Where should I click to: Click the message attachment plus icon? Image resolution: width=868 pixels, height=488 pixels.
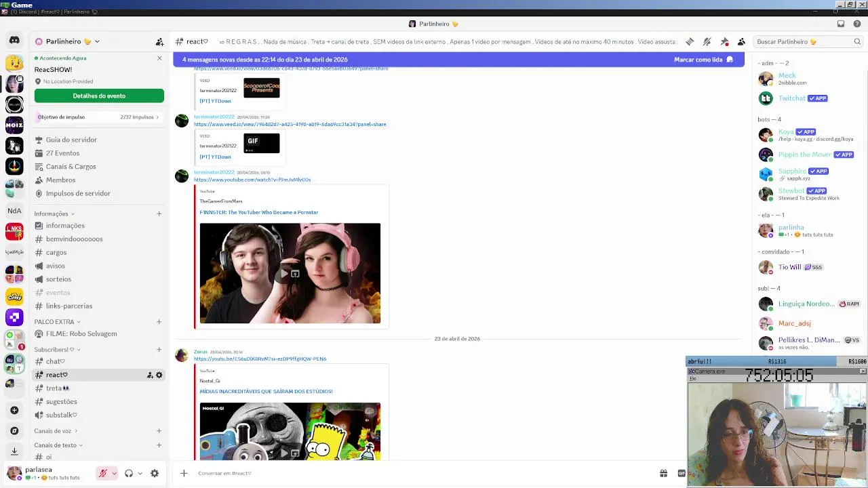tap(184, 473)
